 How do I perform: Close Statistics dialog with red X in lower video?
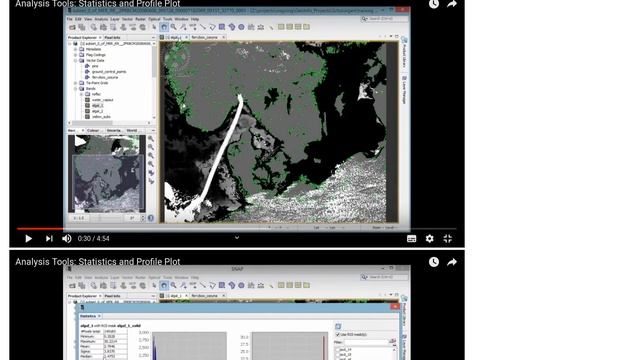tap(395, 307)
